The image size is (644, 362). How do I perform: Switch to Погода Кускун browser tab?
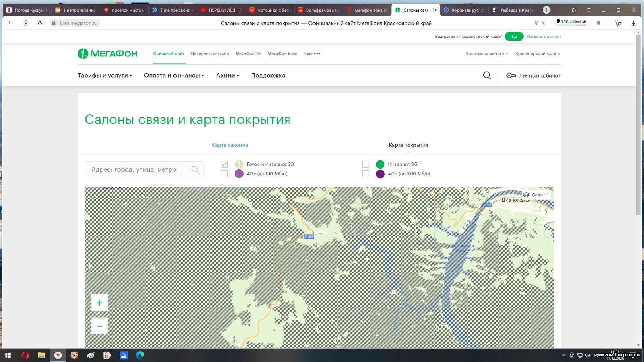[27, 10]
